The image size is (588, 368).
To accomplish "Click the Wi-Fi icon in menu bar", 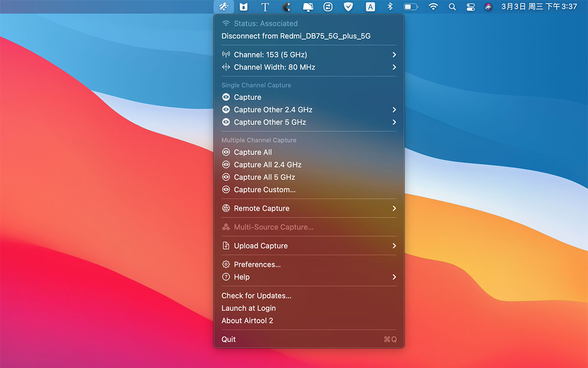I will 433,7.
